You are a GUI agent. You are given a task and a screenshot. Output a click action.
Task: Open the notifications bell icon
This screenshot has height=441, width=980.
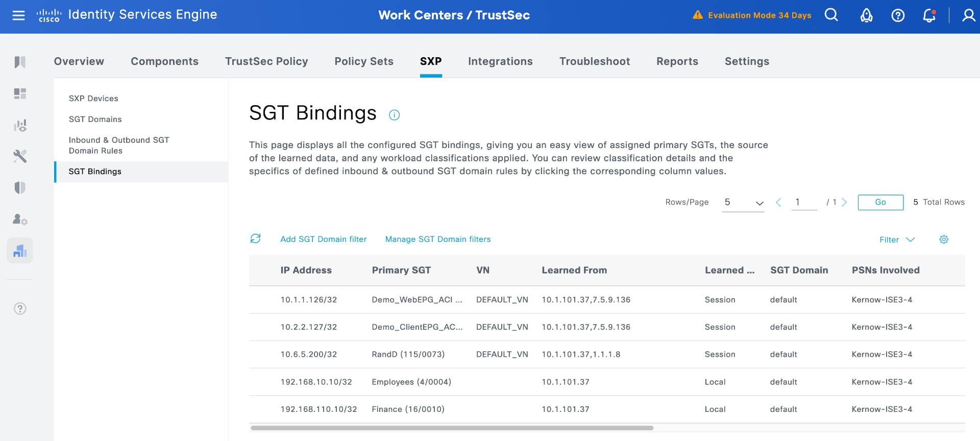click(x=929, y=15)
